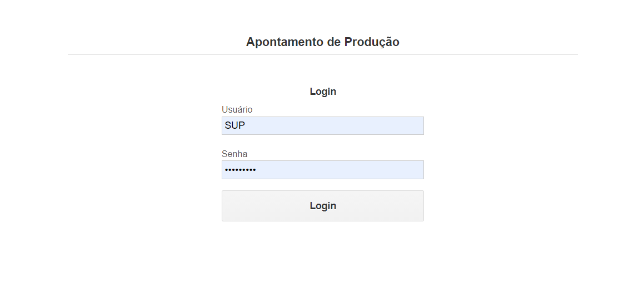The image size is (644, 288).
Task: Place cursor after SUP in Usuário field
Action: click(x=246, y=125)
